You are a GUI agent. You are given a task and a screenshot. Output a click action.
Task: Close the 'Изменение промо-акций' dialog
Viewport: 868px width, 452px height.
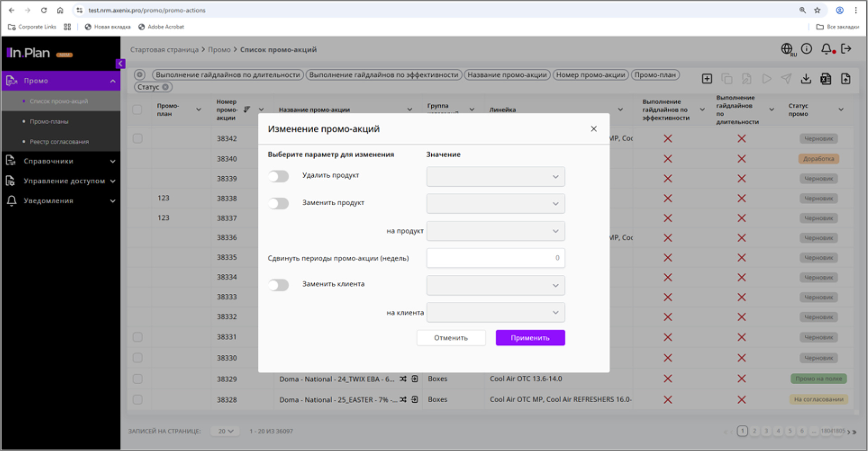[594, 129]
